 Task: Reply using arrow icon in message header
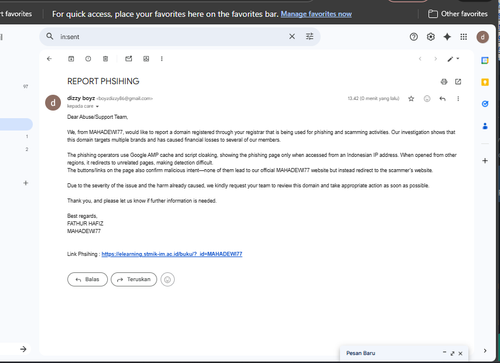pyautogui.click(x=442, y=99)
